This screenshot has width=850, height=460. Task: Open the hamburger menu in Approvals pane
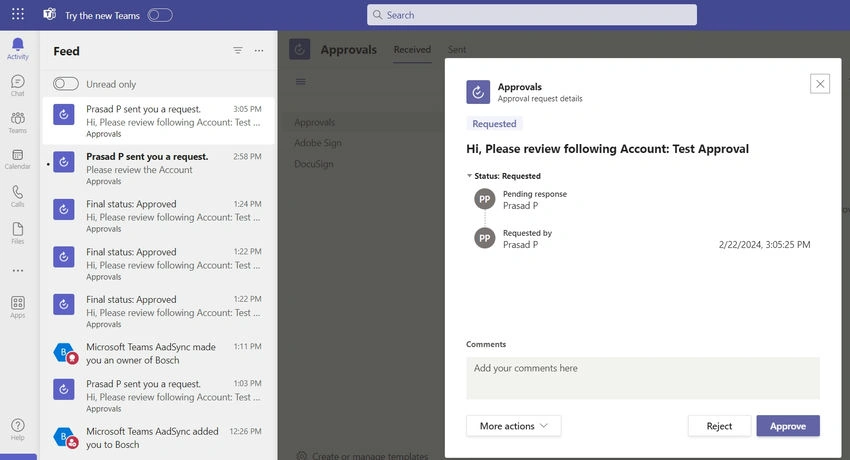(300, 82)
